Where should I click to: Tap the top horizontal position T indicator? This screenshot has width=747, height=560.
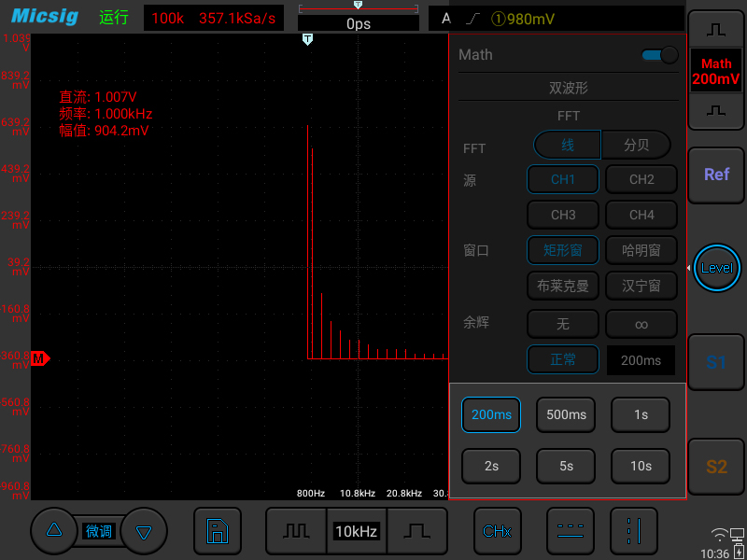[x=359, y=5]
